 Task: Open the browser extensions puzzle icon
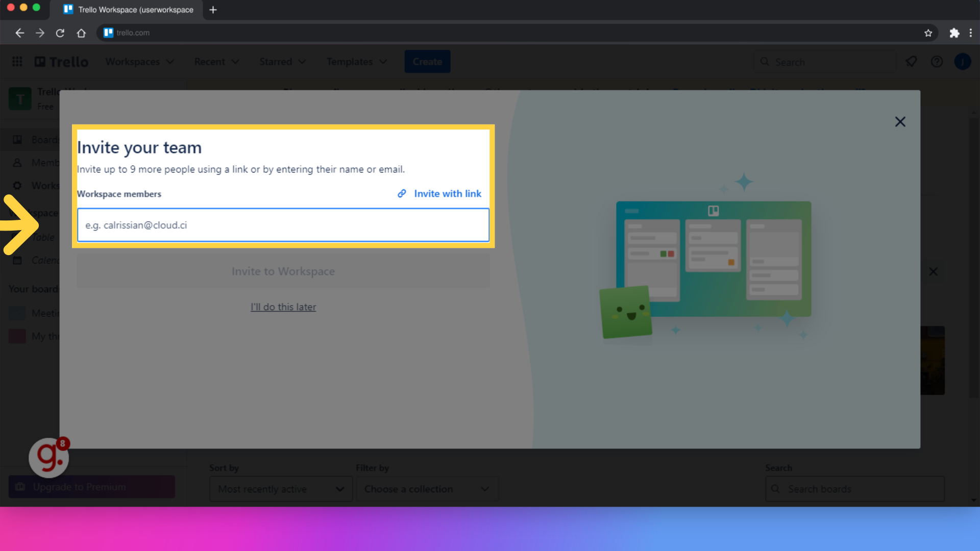tap(954, 33)
